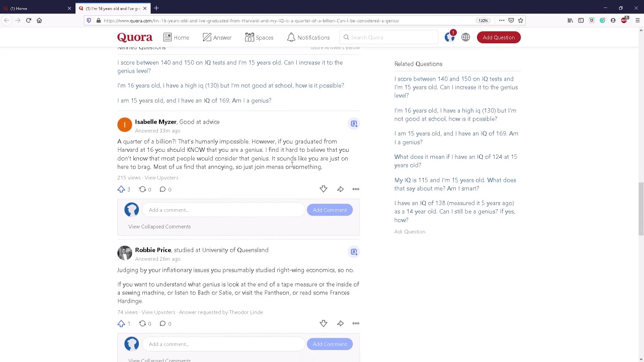View Upvoters of Robbie Price's answer
This screenshot has width=644, height=362.
158,312
